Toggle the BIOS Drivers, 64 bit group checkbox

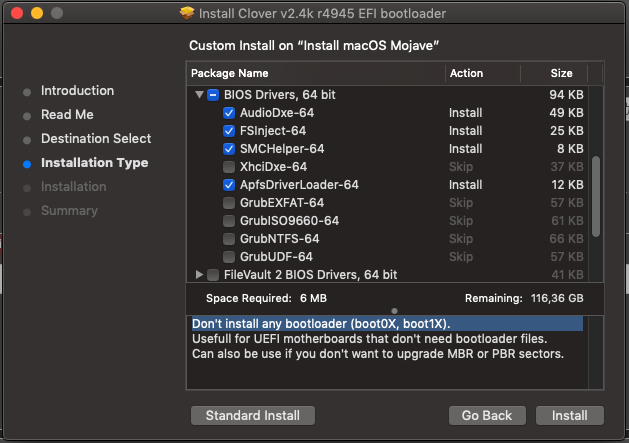point(213,95)
